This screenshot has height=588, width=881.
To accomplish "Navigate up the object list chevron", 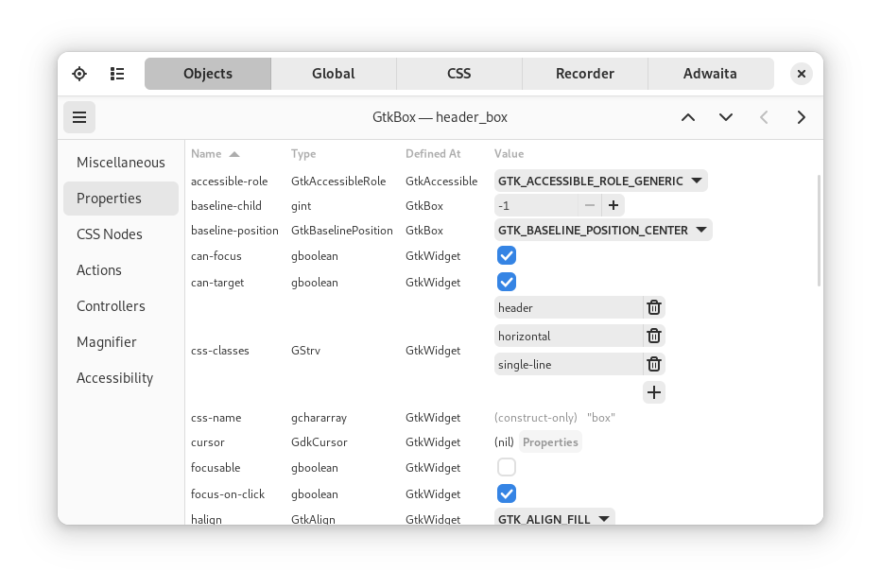I will (687, 117).
